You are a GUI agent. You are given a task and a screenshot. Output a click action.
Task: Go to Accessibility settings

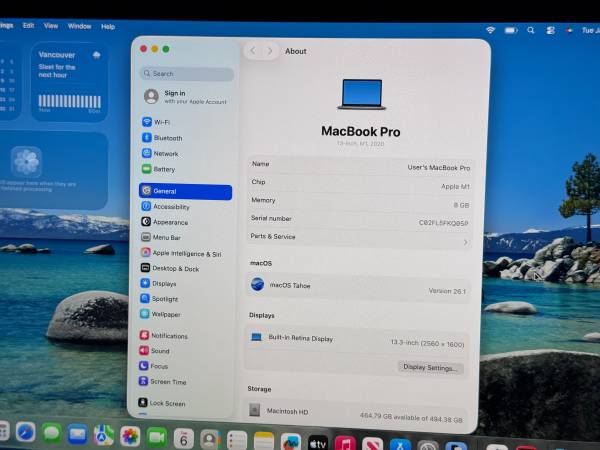click(171, 207)
